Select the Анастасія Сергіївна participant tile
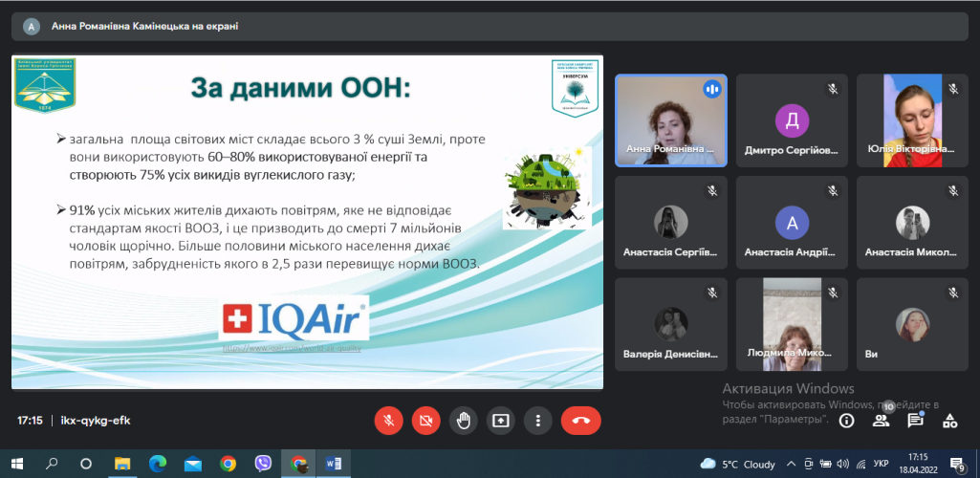980x478 pixels. tap(670, 223)
